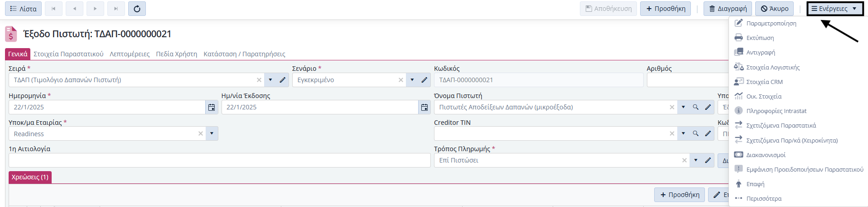
Task: Open calendar for Ημερομηνία field
Action: (x=212, y=107)
